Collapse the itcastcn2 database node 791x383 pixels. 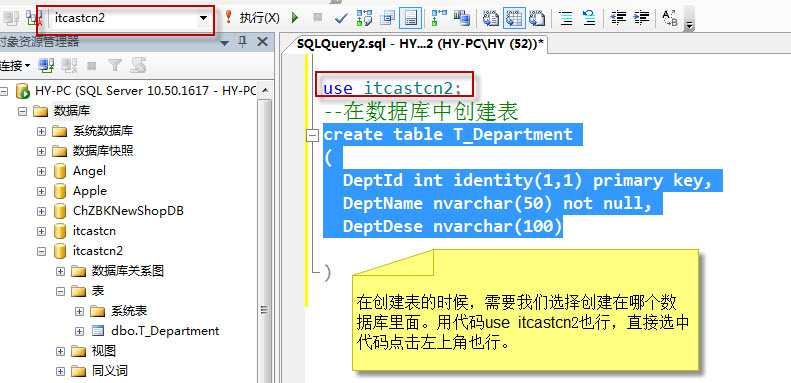click(x=41, y=251)
